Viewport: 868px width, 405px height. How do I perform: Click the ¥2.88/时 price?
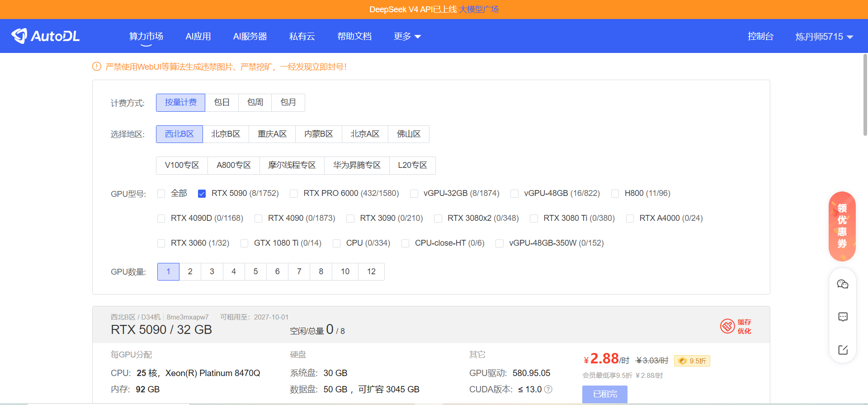[607, 359]
